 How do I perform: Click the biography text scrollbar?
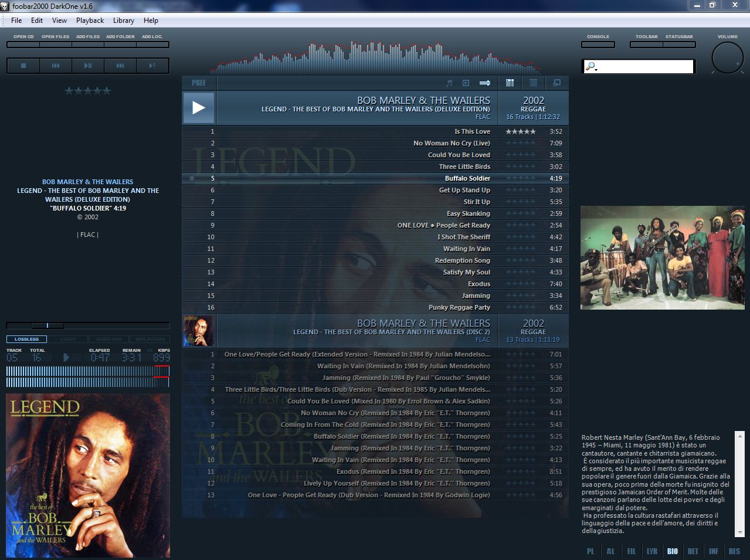point(739,484)
